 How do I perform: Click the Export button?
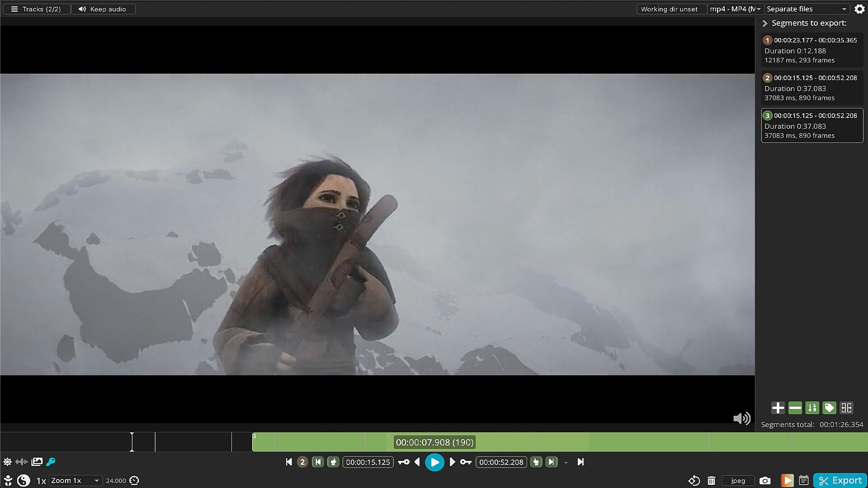840,480
